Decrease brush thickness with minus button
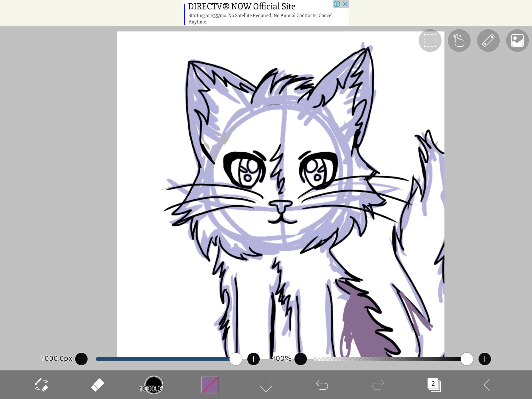Image resolution: width=532 pixels, height=399 pixels. tap(81, 359)
